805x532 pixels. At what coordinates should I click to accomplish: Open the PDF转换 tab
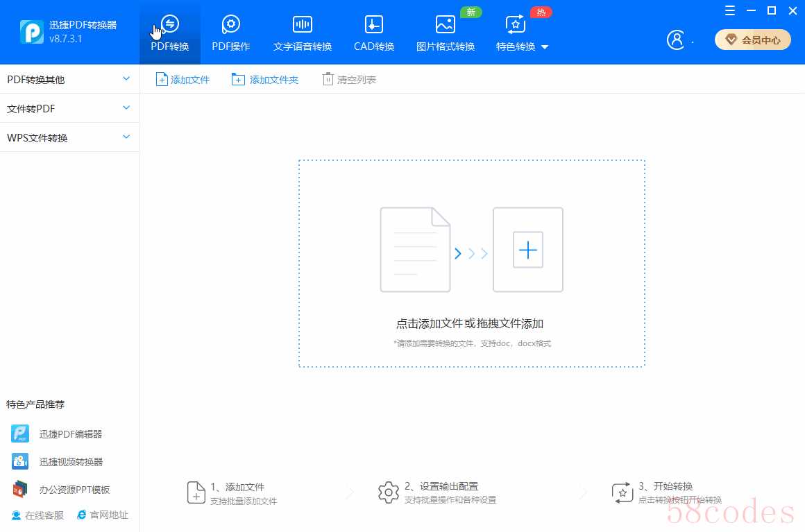pyautogui.click(x=170, y=33)
